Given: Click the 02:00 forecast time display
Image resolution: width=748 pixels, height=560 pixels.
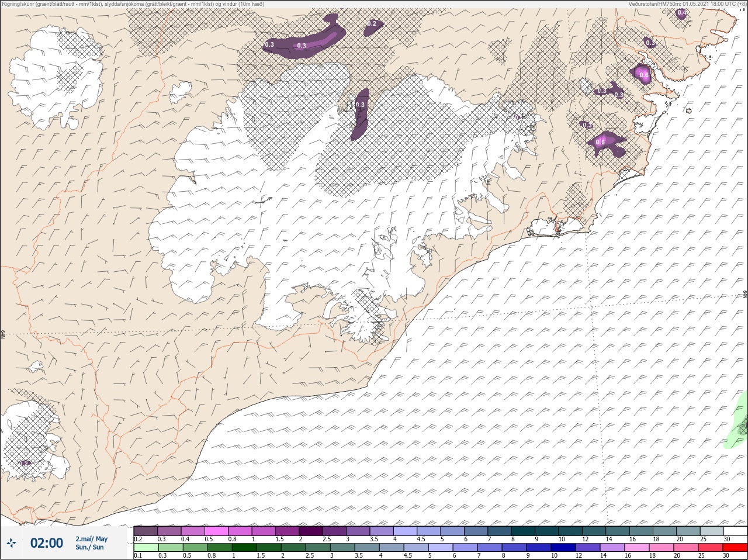Looking at the screenshot, I should click(x=47, y=543).
